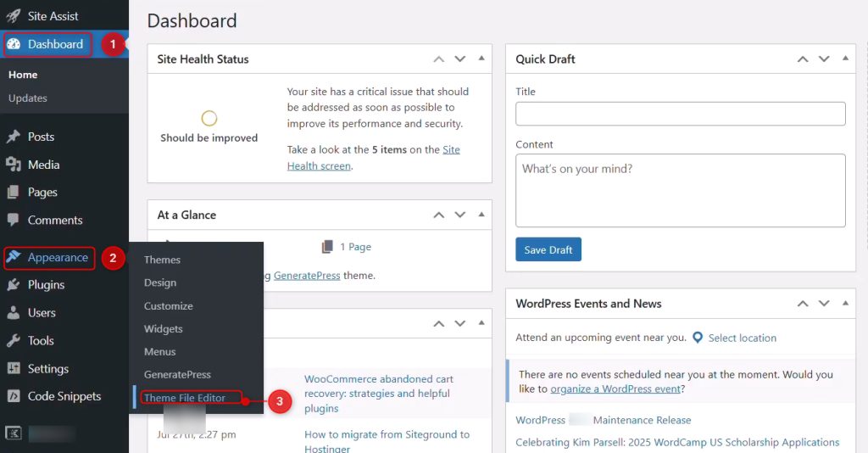The width and height of the screenshot is (868, 453).
Task: Open the GeneratePress theme link
Action: pos(307,275)
